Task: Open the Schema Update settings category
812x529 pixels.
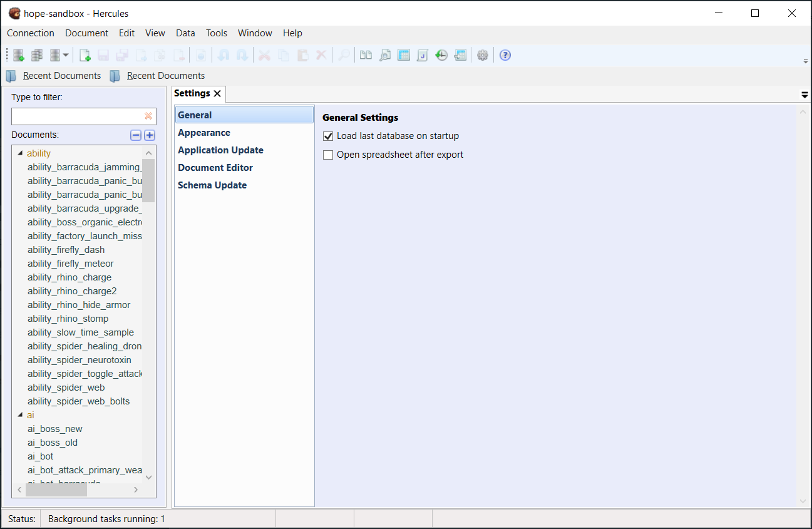Action: coord(244,185)
